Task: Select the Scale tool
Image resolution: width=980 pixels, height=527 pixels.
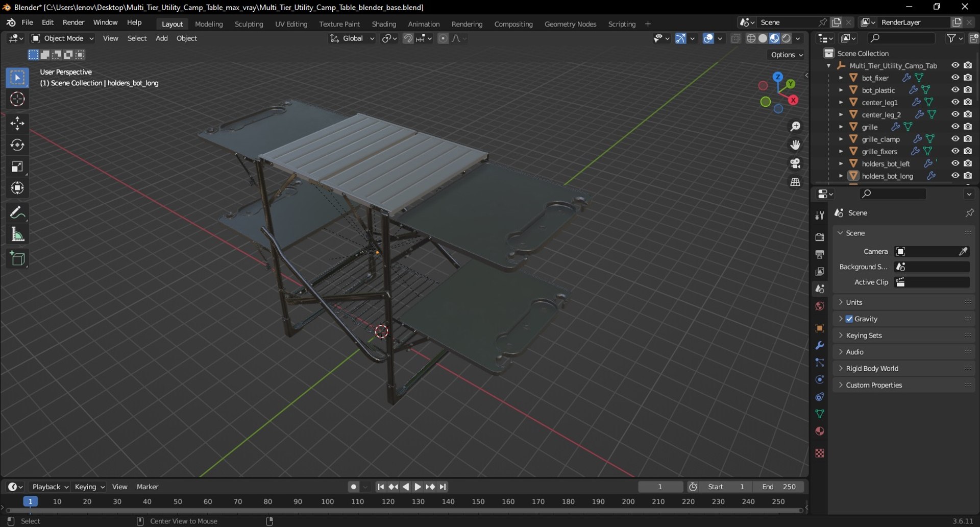Action: [x=17, y=166]
